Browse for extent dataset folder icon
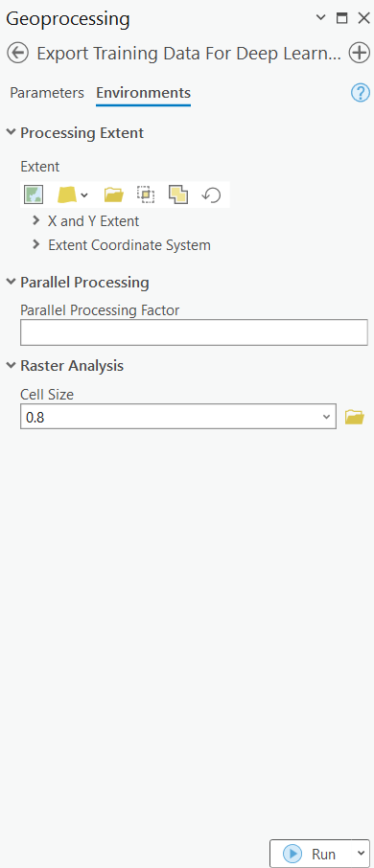This screenshot has width=374, height=868. point(113,194)
